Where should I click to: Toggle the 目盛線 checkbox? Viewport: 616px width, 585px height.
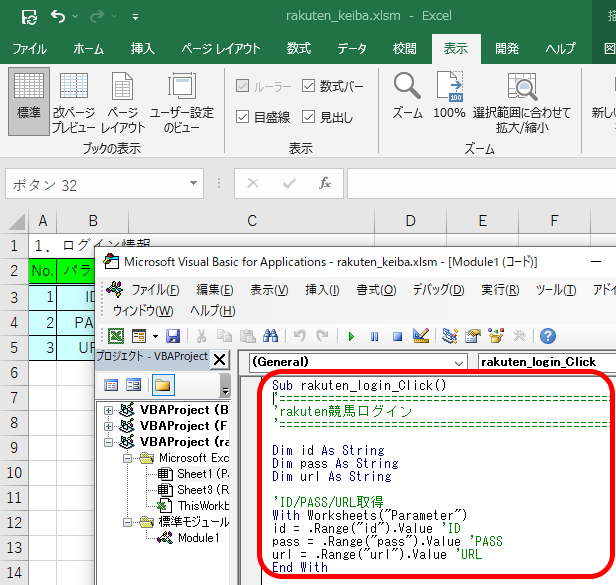point(242,117)
